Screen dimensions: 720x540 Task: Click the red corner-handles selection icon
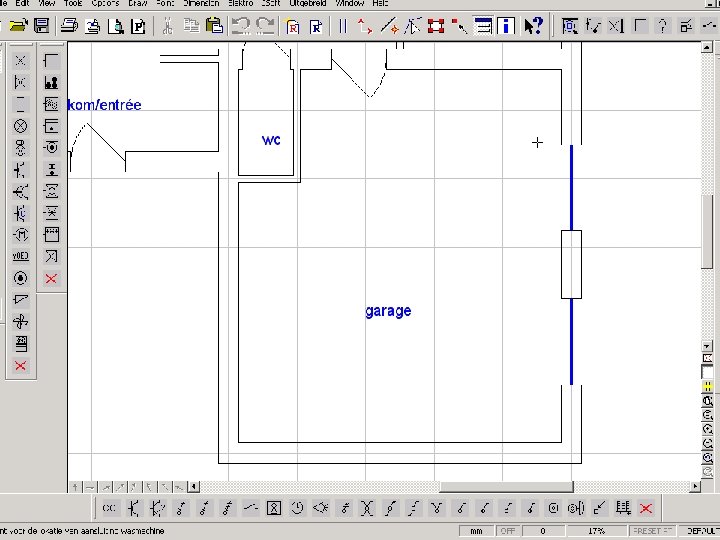pyautogui.click(x=436, y=25)
